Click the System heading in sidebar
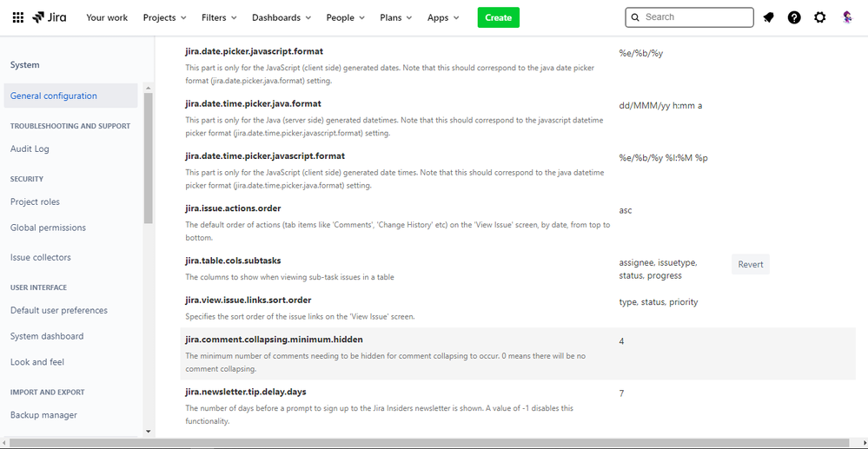 [25, 65]
